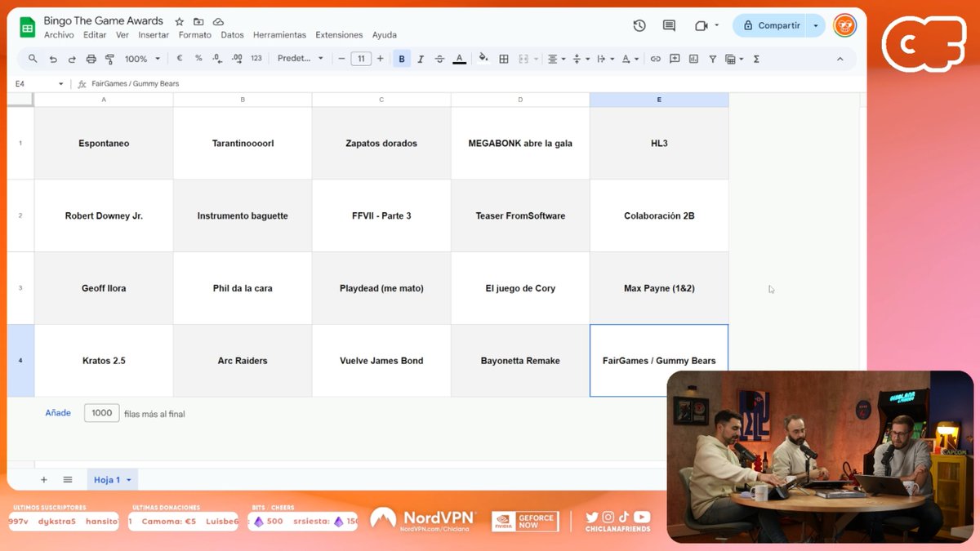Select the cell Teaser FromSoftware
980x551 pixels.
(520, 216)
